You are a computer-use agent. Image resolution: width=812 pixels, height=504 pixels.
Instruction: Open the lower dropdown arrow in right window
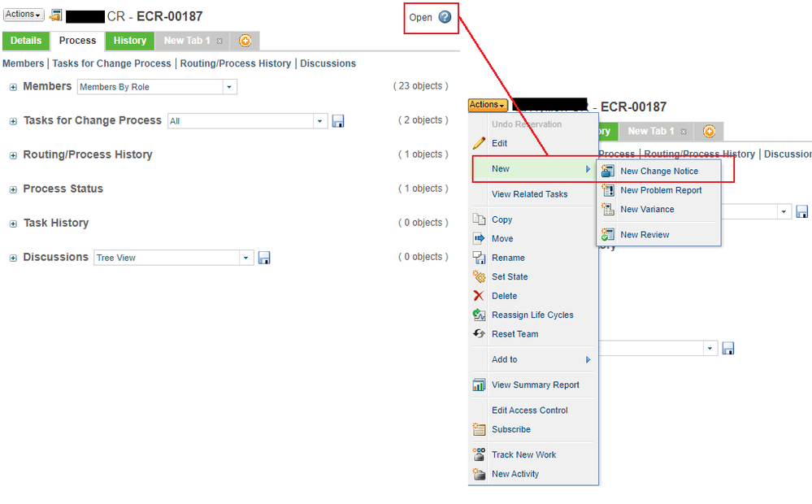[710, 349]
